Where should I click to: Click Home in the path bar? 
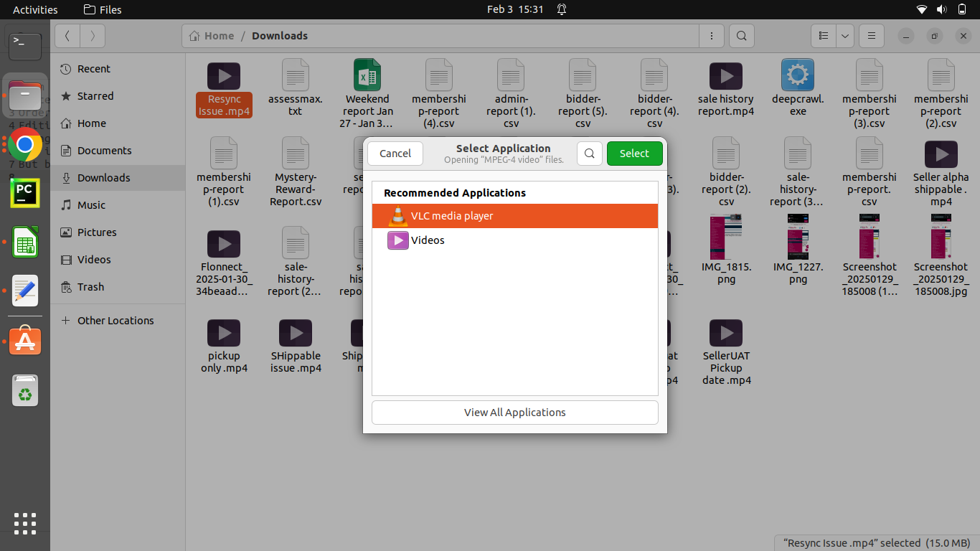coord(212,36)
